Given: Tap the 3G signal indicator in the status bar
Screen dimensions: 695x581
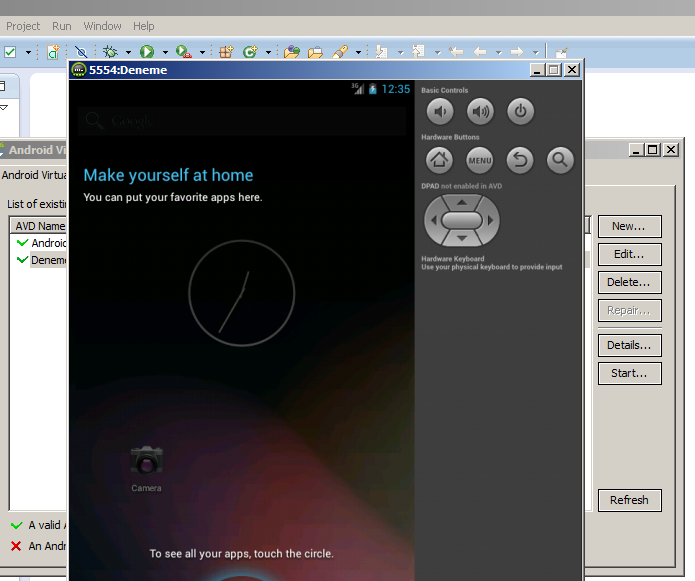Looking at the screenshot, I should point(358,89).
